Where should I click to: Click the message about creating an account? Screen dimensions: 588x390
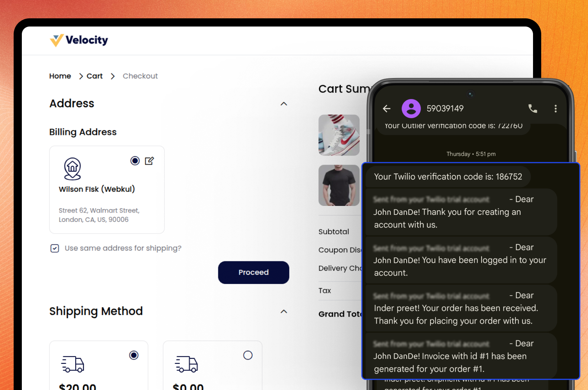pyautogui.click(x=461, y=212)
